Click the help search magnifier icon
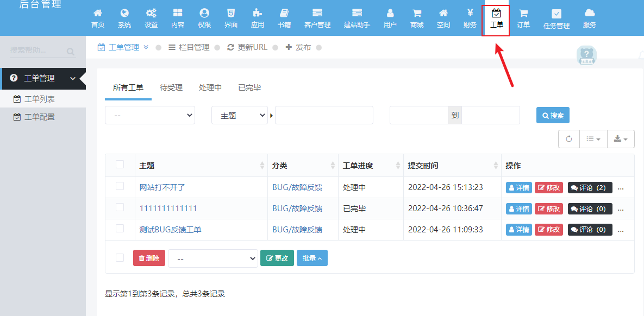 71,51
